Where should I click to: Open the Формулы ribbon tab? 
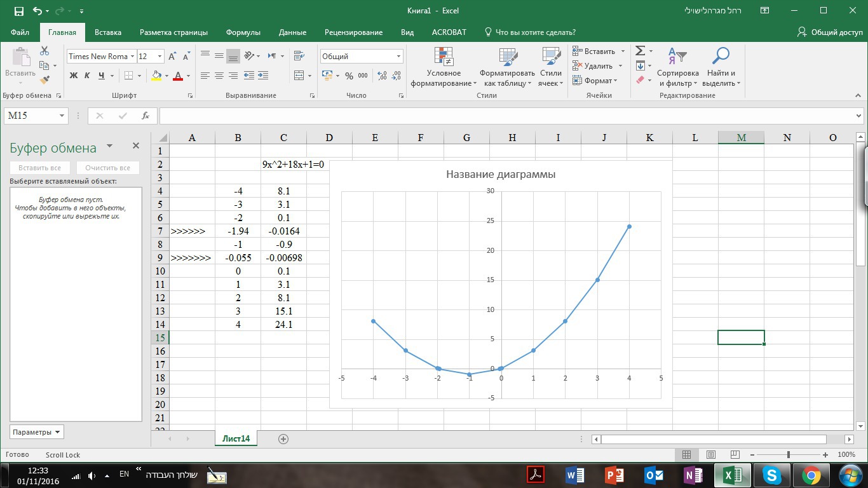point(243,32)
